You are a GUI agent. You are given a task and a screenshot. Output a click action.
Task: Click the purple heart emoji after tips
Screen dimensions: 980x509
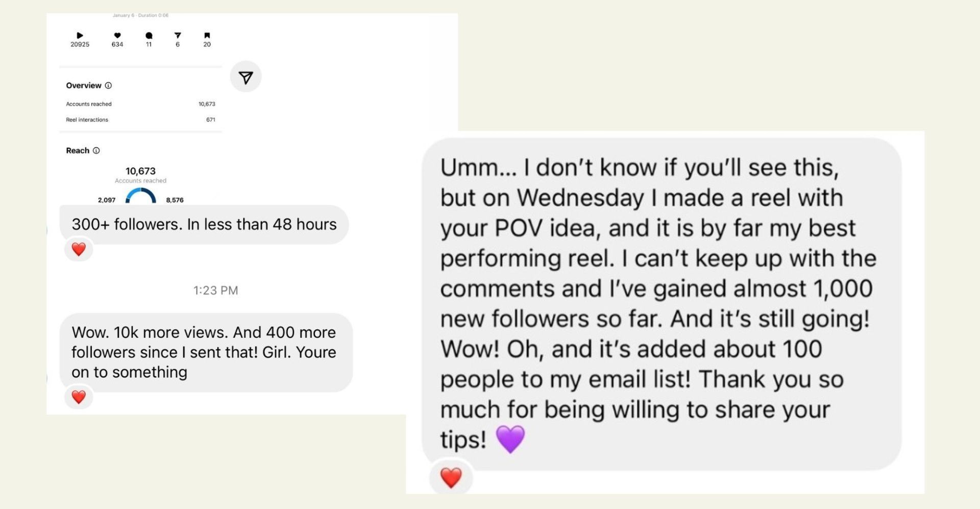pos(510,439)
